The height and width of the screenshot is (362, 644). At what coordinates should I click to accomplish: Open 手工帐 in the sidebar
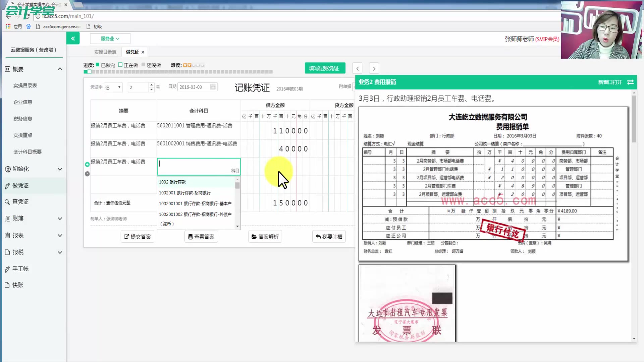20,269
